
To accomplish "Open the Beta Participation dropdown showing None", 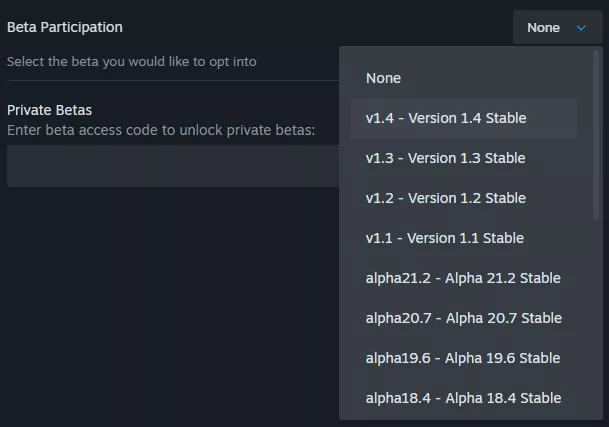I will pos(557,28).
